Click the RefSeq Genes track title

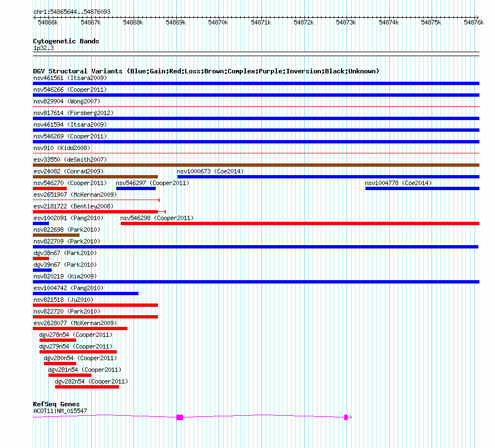pos(56,404)
